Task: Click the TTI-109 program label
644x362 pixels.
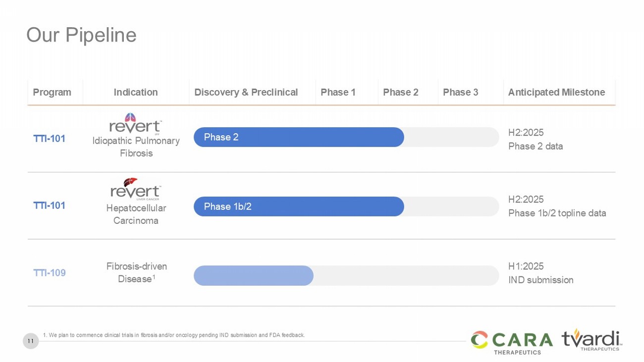Action: coord(50,273)
